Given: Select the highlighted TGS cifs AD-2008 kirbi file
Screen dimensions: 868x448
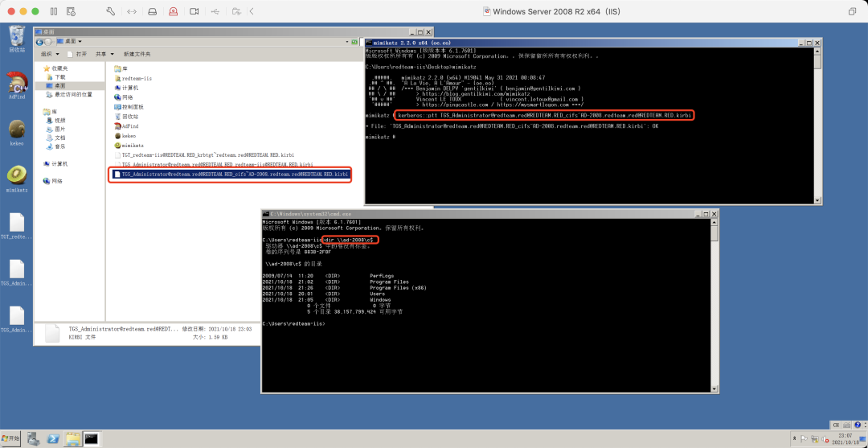Looking at the screenshot, I should point(231,174).
